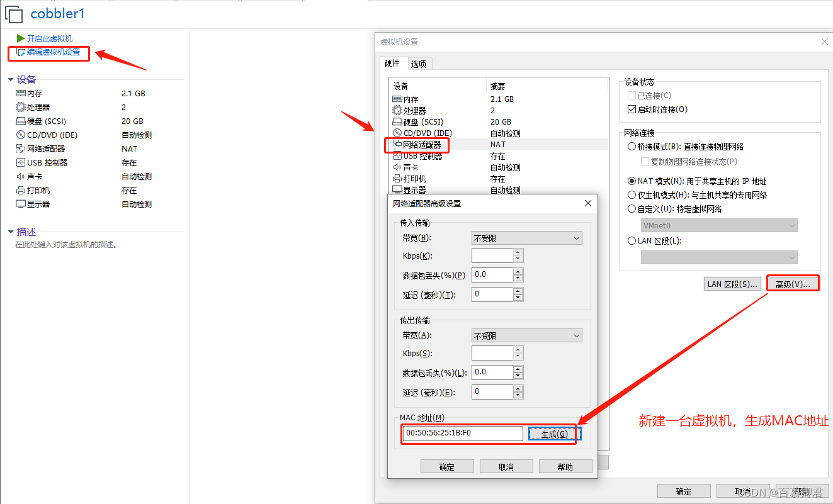Toggle the 启动时连接 checkbox
Image resolution: width=833 pixels, height=504 pixels.
[x=632, y=109]
